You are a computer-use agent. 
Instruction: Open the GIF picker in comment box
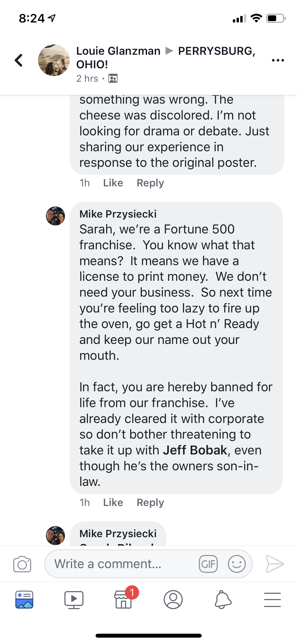(x=208, y=564)
